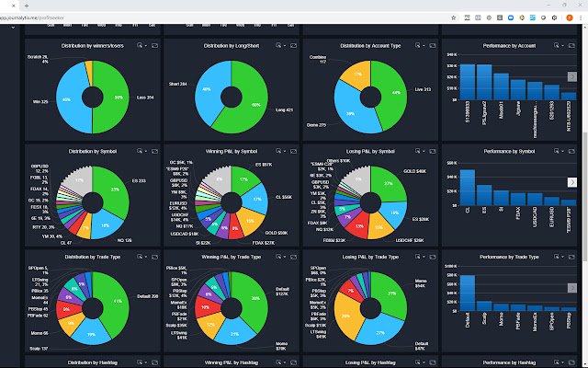Open the Chrome three-dot menu
This screenshot has width=588, height=368.
point(581,17)
